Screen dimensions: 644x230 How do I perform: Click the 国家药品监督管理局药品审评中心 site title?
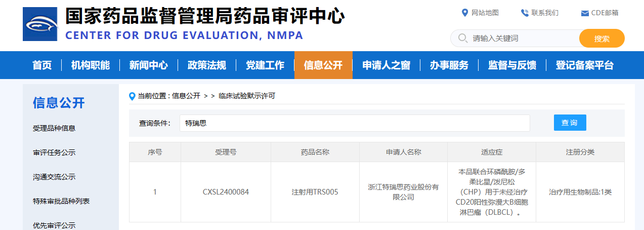pos(205,17)
